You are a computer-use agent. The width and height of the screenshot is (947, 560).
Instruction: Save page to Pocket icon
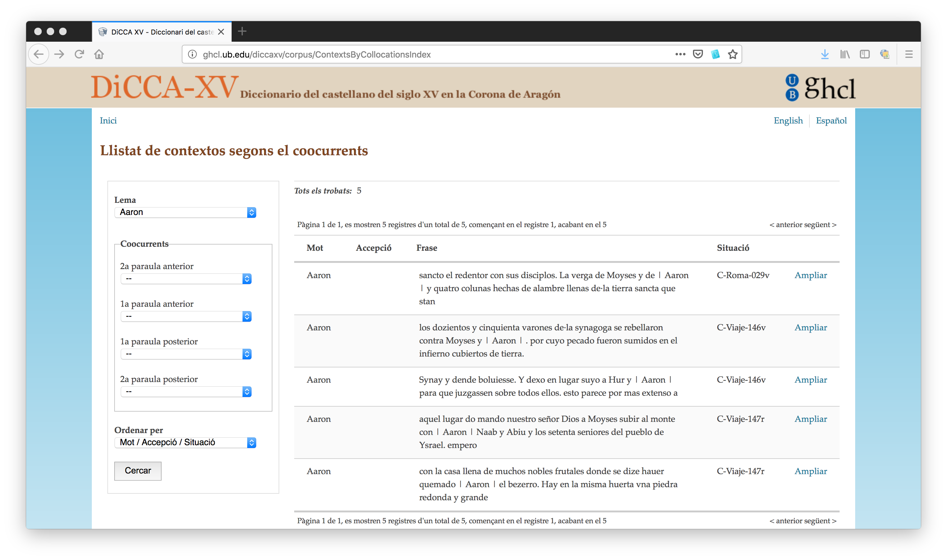click(x=698, y=54)
